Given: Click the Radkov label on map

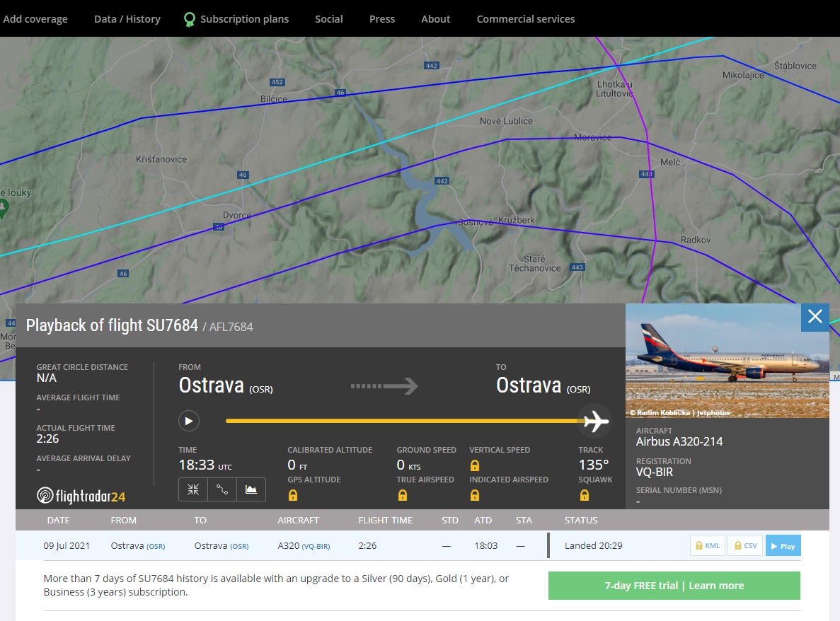Looking at the screenshot, I should (x=696, y=240).
